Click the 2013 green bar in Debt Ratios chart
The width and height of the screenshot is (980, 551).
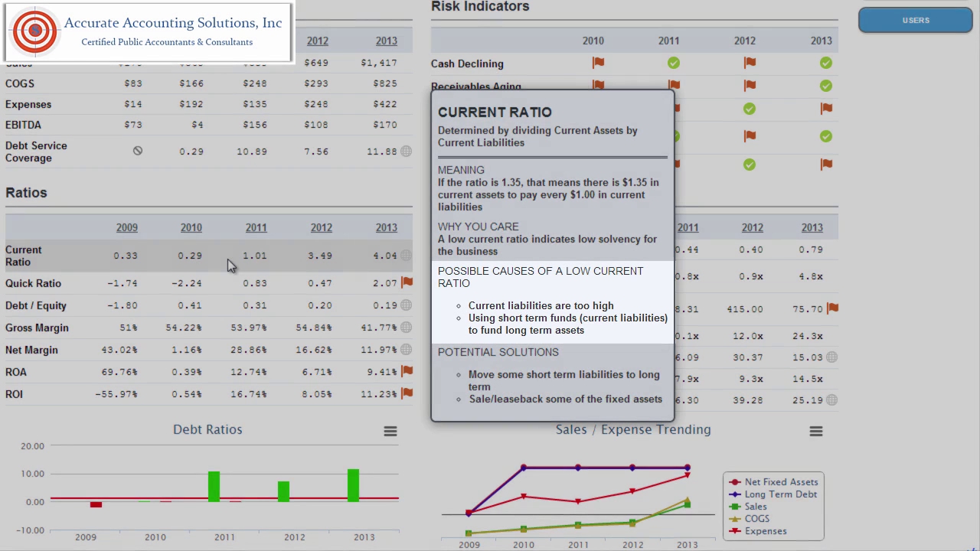tap(353, 485)
